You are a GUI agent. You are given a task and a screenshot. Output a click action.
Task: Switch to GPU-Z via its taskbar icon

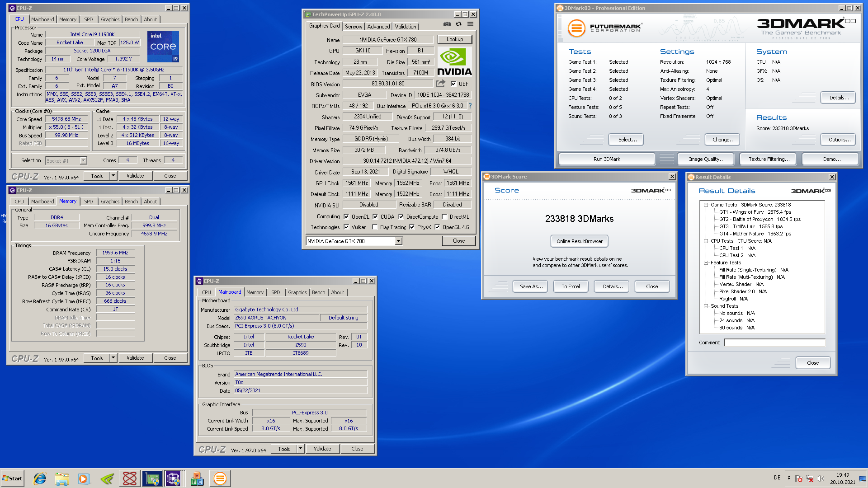pyautogui.click(x=152, y=479)
